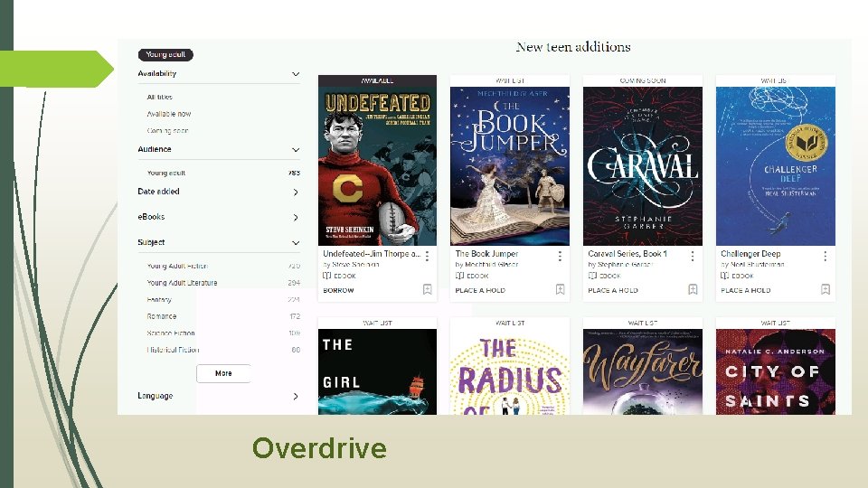Open The Girl book cover
The height and width of the screenshot is (488, 868).
click(x=378, y=371)
